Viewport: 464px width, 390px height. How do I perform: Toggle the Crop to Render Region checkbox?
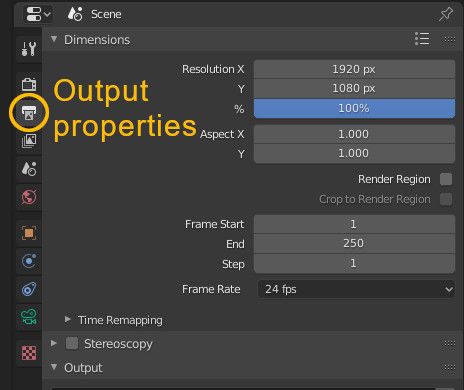446,199
